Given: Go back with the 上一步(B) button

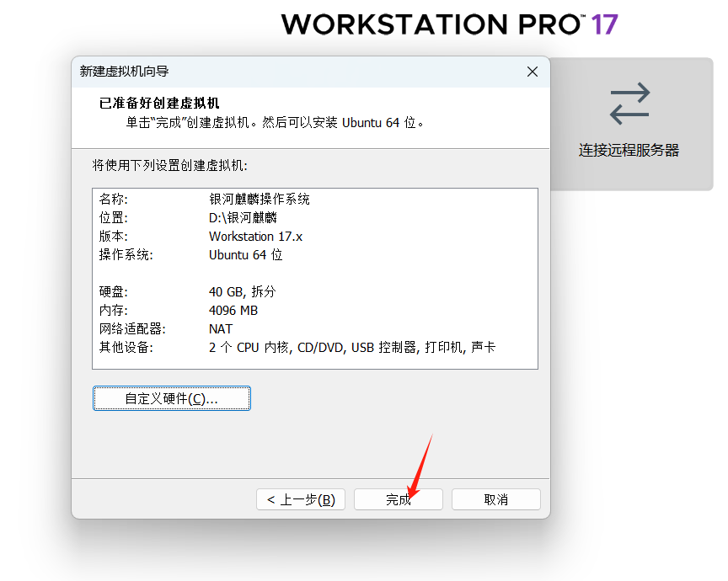Looking at the screenshot, I should (x=301, y=499).
